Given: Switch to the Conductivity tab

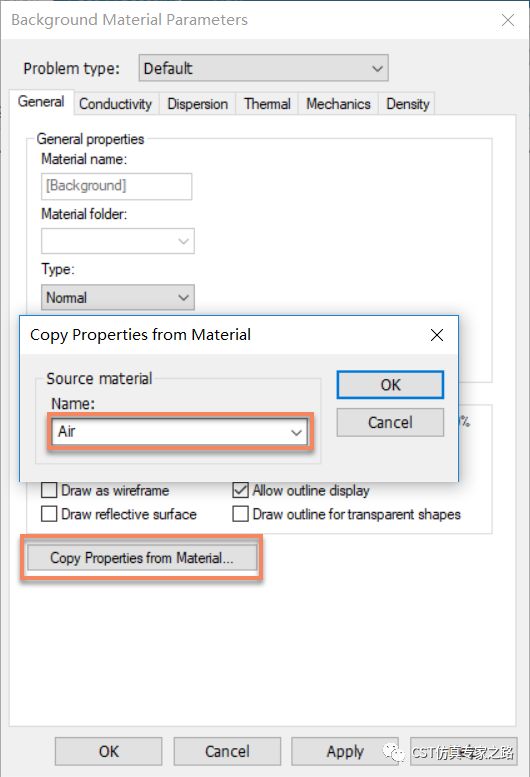Looking at the screenshot, I should tap(116, 104).
